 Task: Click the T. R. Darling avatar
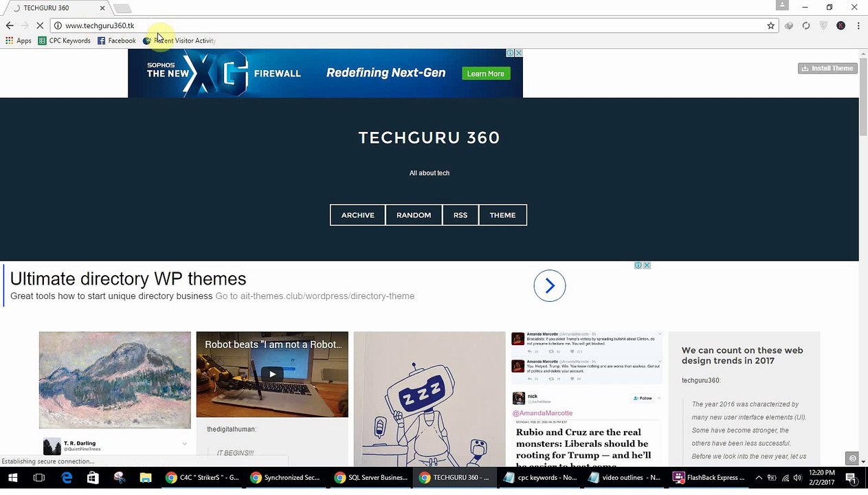tap(52, 446)
